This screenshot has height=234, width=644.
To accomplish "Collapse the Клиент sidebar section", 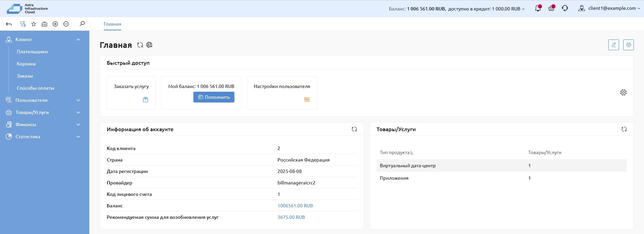I will [44, 39].
